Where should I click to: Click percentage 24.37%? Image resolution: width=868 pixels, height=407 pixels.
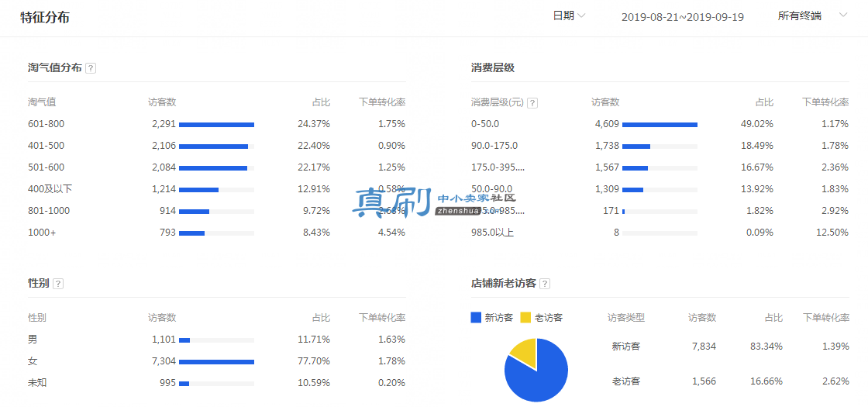[314, 124]
